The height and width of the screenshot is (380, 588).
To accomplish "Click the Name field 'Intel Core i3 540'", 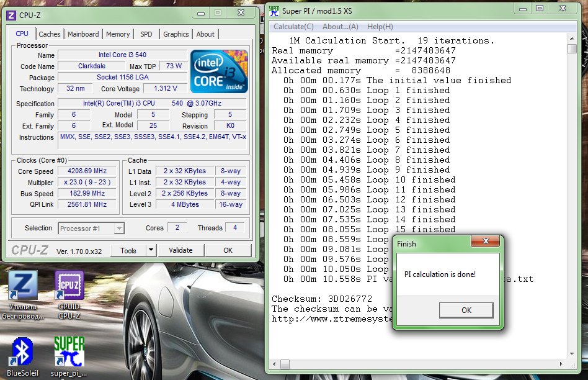I will point(123,55).
